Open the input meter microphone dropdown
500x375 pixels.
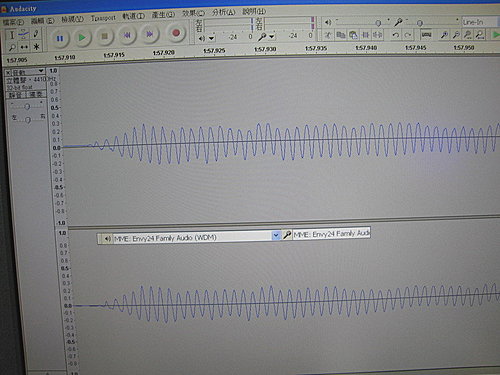(x=272, y=36)
